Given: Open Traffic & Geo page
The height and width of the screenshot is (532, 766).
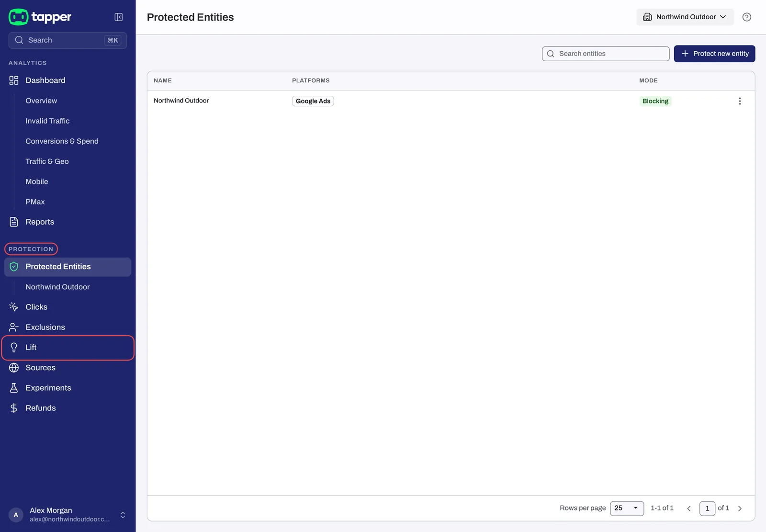Looking at the screenshot, I should click(x=47, y=161).
